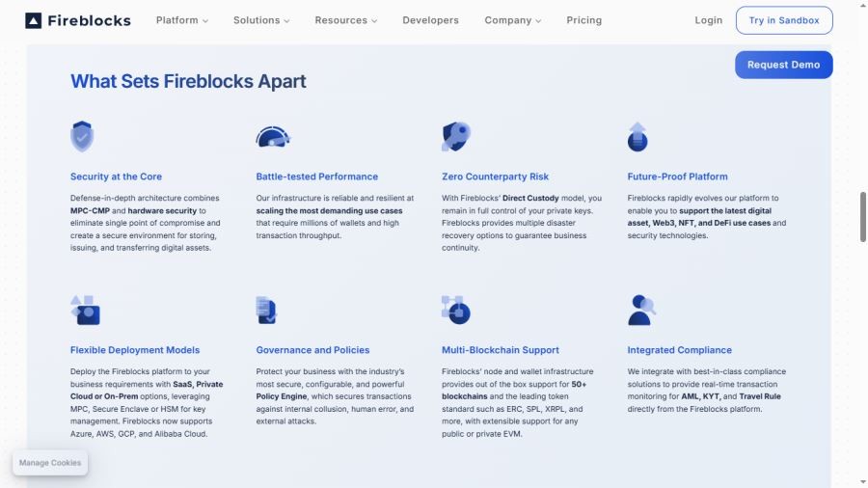Click the Battle-tested Performance speedometer icon
This screenshot has width=868, height=488.
coord(273,137)
